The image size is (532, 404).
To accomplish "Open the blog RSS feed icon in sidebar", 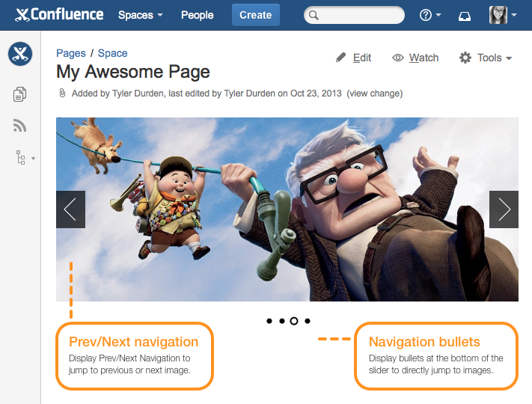I will pos(19,125).
